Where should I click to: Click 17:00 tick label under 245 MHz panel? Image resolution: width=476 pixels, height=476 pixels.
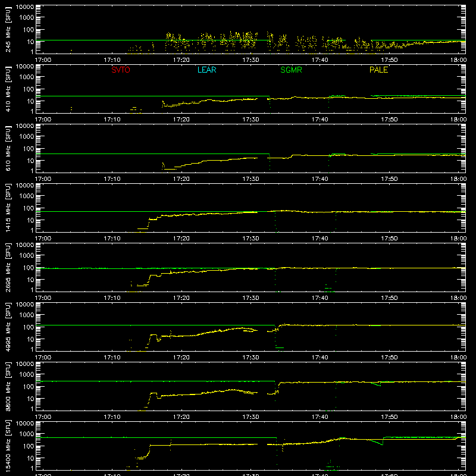click(43, 60)
